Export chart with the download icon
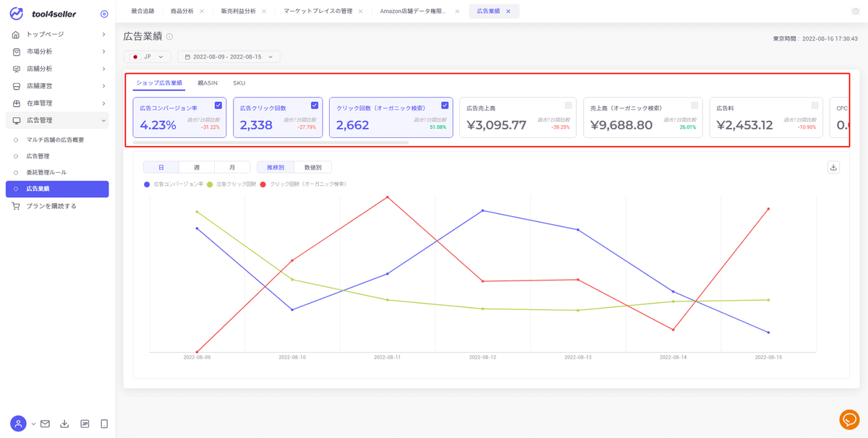Image resolution: width=868 pixels, height=438 pixels. (833, 167)
